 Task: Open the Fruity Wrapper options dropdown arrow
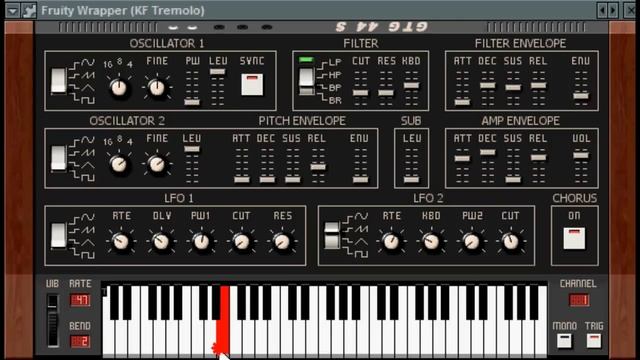[13, 10]
